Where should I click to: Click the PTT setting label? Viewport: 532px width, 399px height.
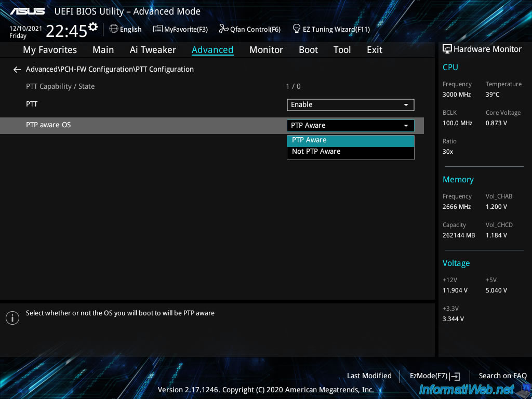32,104
